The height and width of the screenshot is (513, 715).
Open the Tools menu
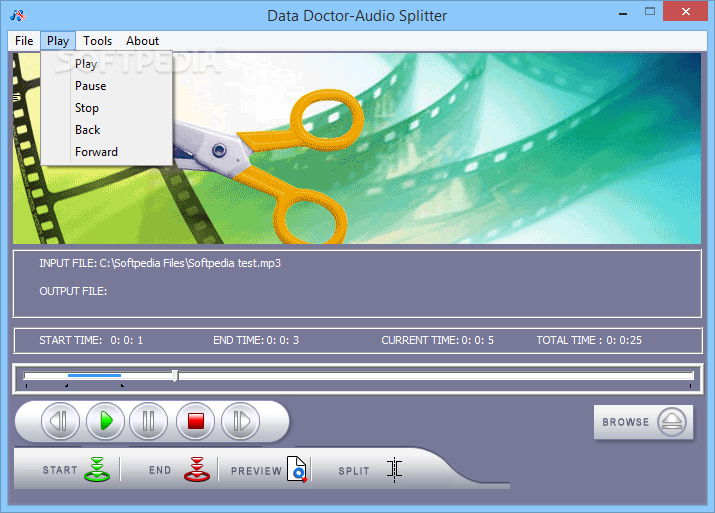[97, 41]
